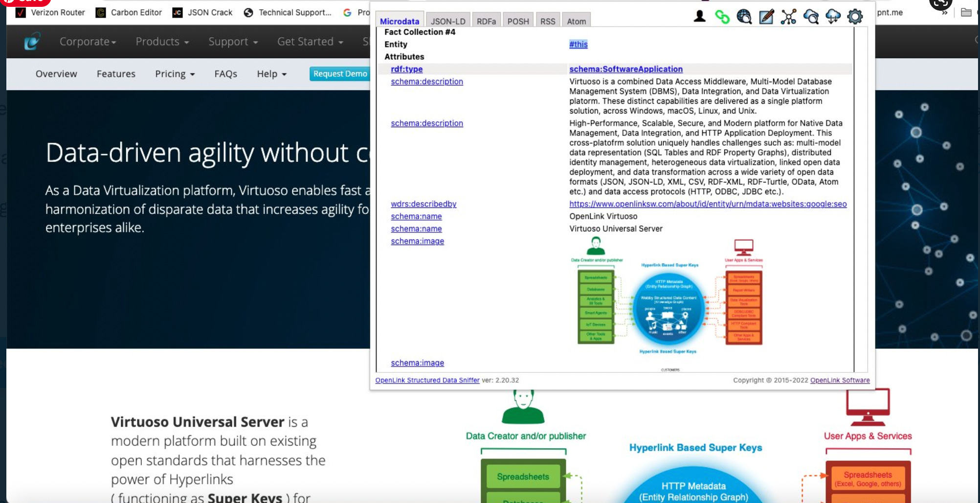Click the pencil edit annotation icon

click(766, 17)
